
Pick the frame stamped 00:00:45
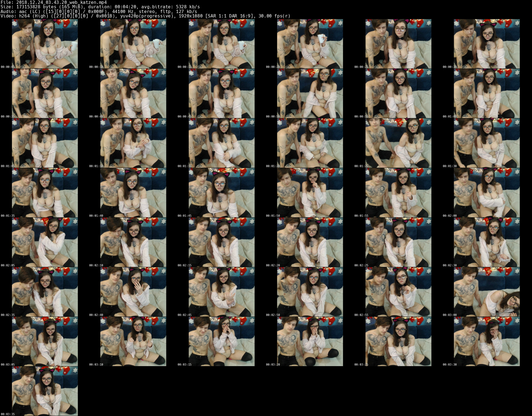coord(222,93)
